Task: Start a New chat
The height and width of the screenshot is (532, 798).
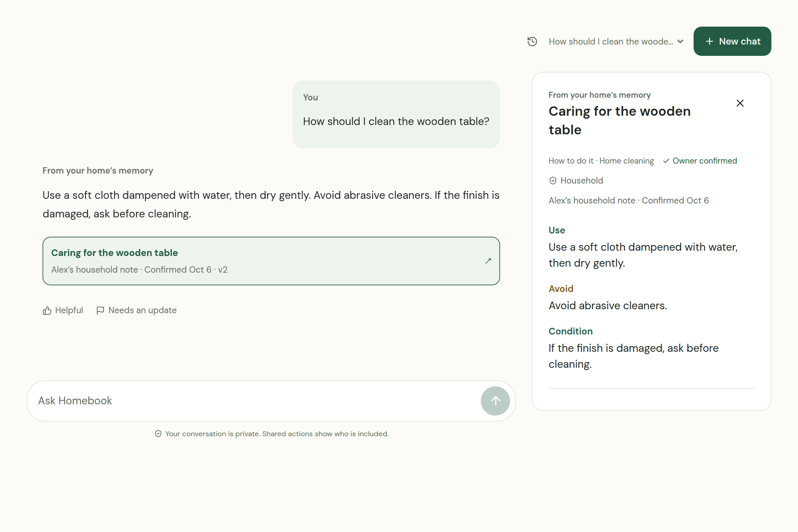Action: pyautogui.click(x=732, y=41)
